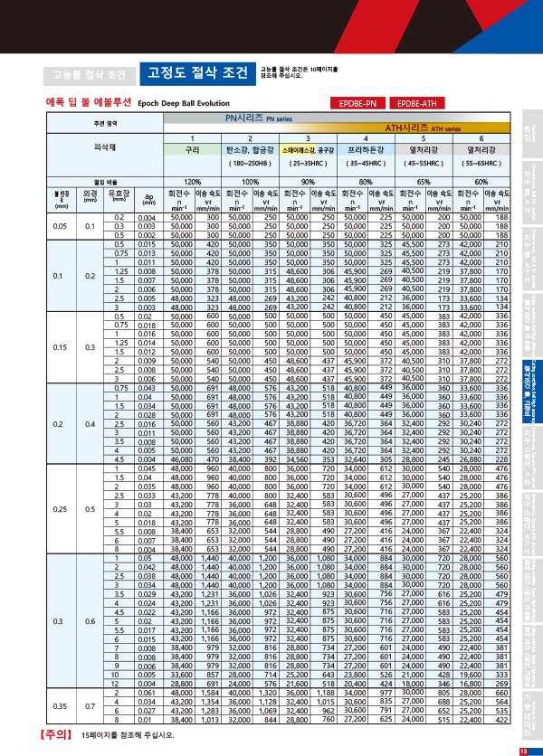Click the (45~55HRC) hardness label
543x756 pixels.
point(424,164)
